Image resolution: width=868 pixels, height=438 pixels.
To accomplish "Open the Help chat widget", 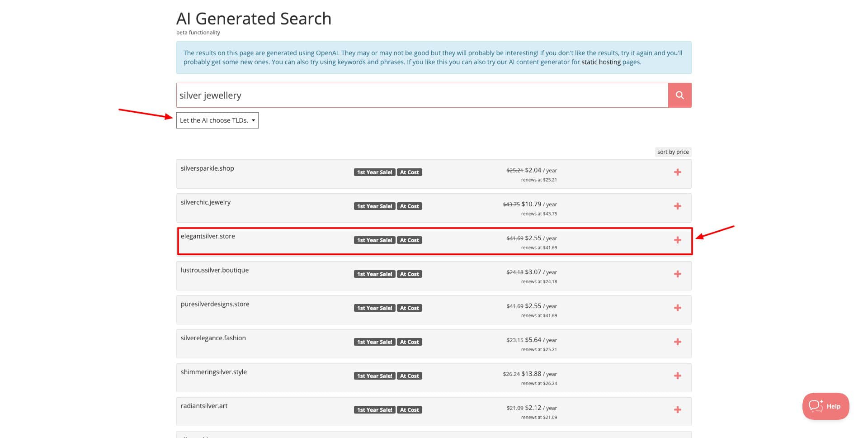I will (x=826, y=406).
